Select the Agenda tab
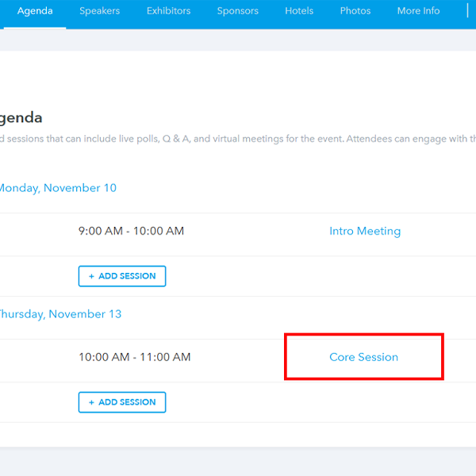 coord(35,11)
